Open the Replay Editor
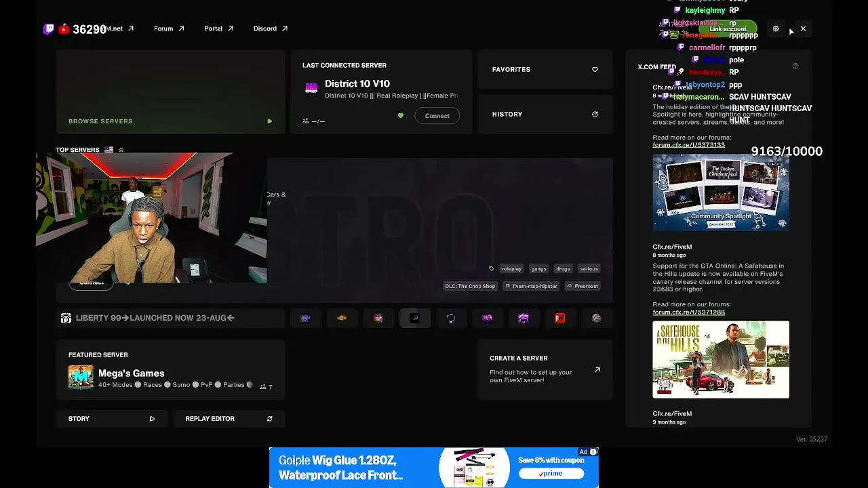The width and height of the screenshot is (868, 488). click(229, 419)
